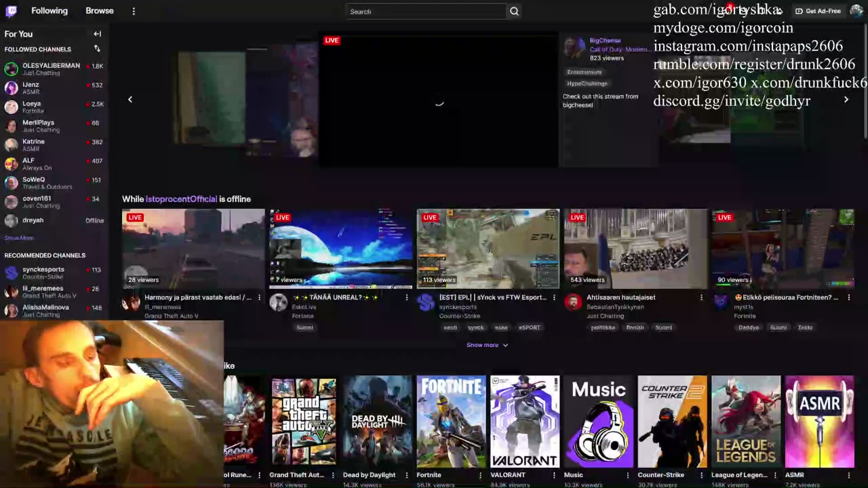This screenshot has height=488, width=868.
Task: Select the HypeChallenge tag
Action: (587, 83)
